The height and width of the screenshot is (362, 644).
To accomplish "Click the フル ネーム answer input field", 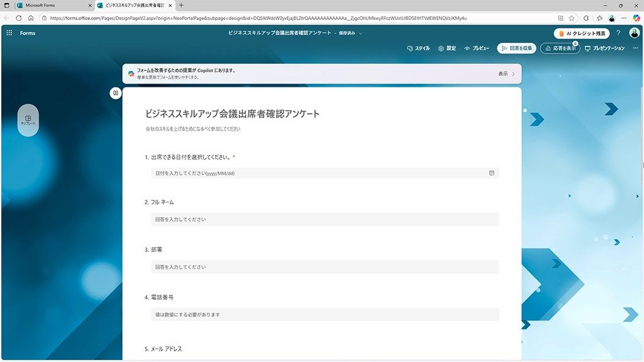I will [325, 219].
